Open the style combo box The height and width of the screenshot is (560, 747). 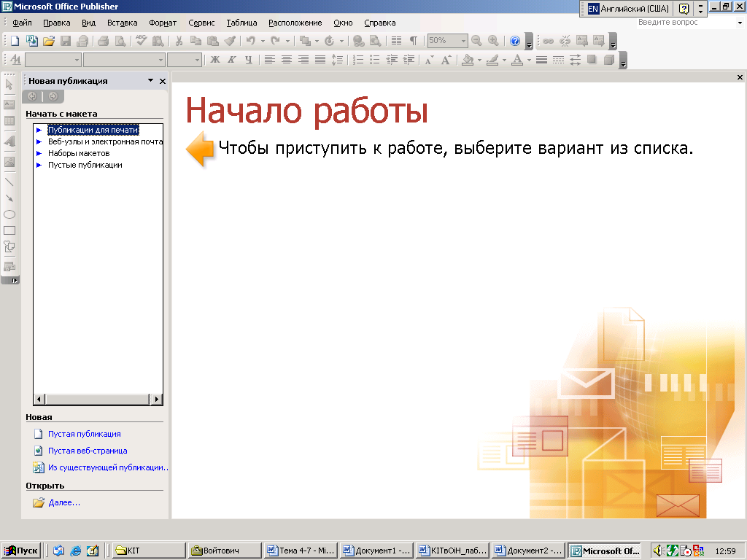click(x=53, y=60)
